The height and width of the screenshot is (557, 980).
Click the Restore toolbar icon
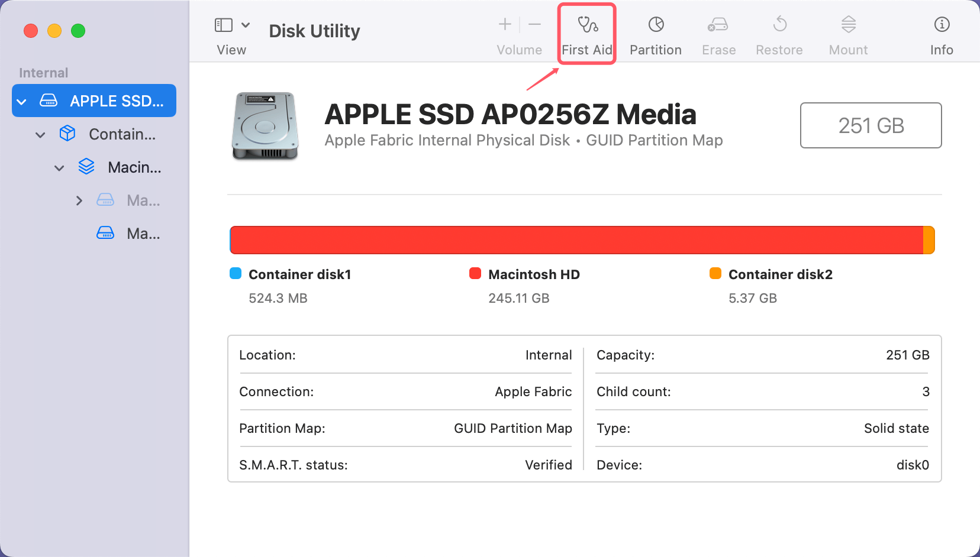(779, 33)
